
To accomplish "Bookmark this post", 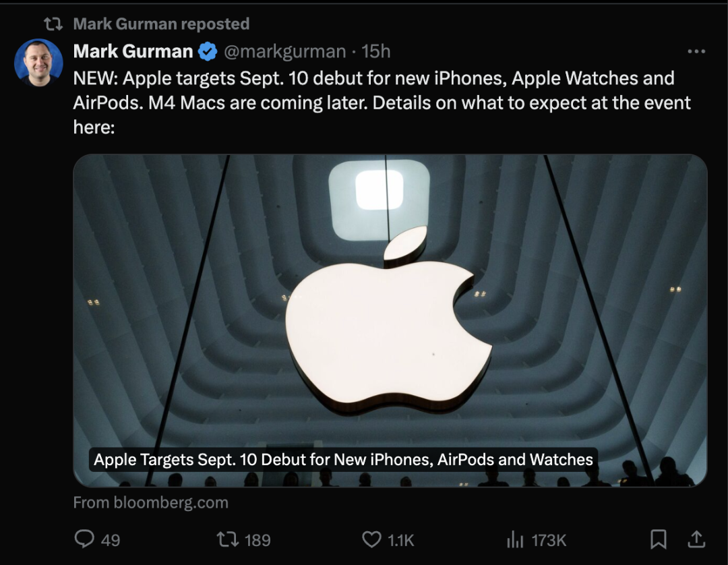I will coord(659,539).
